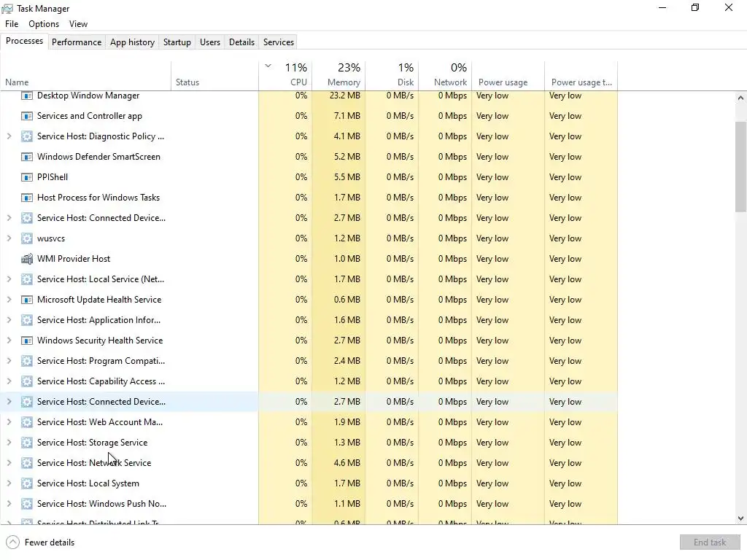Select the WMI Provider Host row name
This screenshot has height=560, width=747.
click(x=74, y=259)
